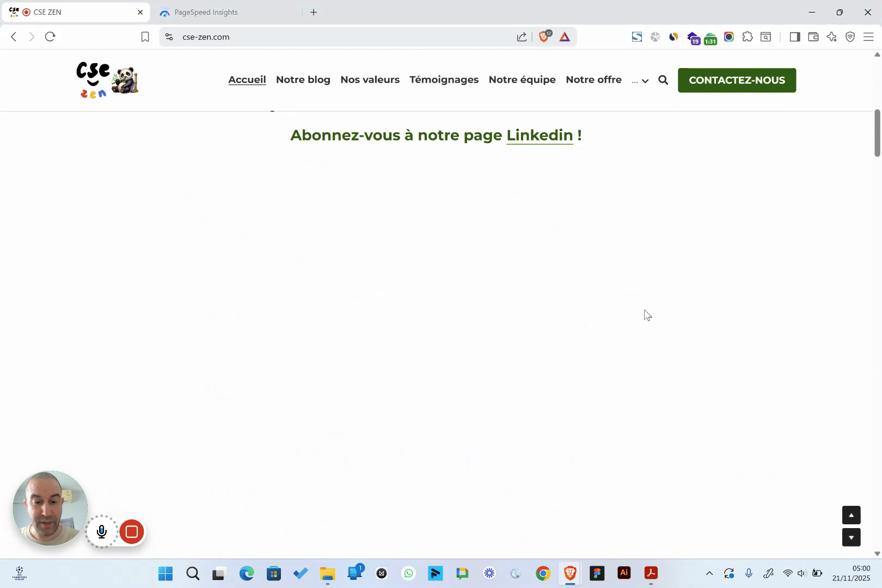
Task: Stop the screen recording
Action: point(132,531)
